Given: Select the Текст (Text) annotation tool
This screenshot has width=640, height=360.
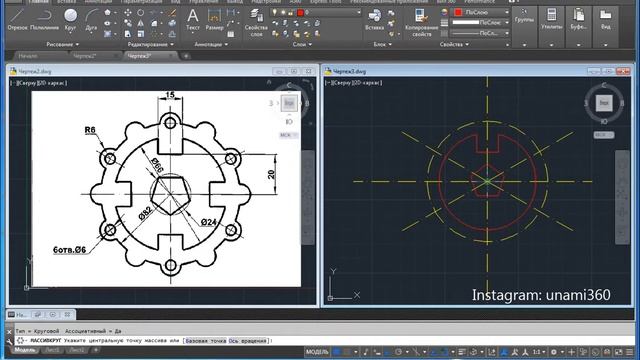Looking at the screenshot, I should click(x=193, y=20).
